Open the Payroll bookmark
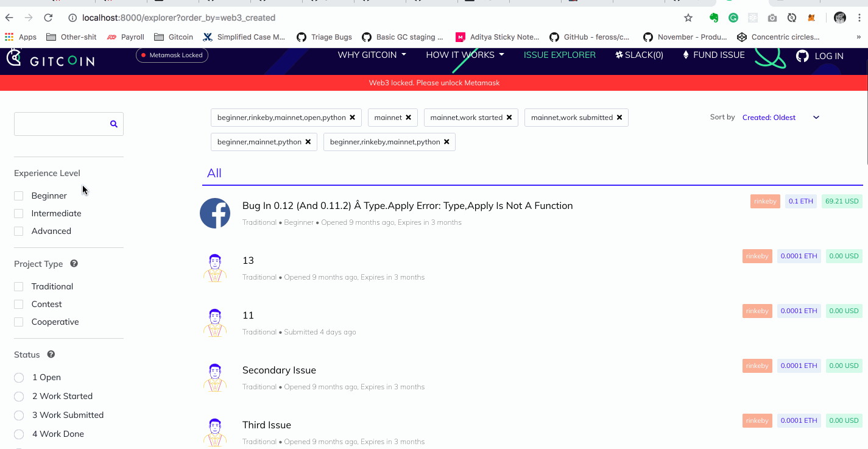The height and width of the screenshot is (449, 868). tap(126, 37)
